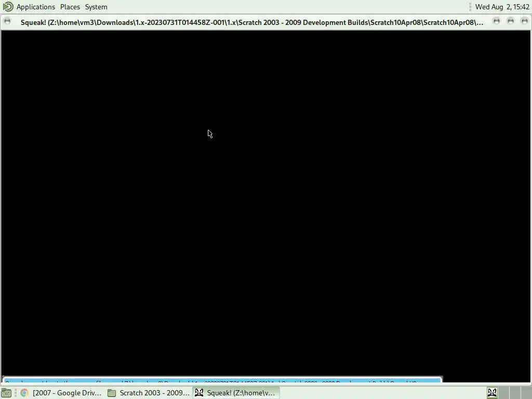Select the Squeak! taskbar window button
This screenshot has width=532, height=399.
click(236, 393)
